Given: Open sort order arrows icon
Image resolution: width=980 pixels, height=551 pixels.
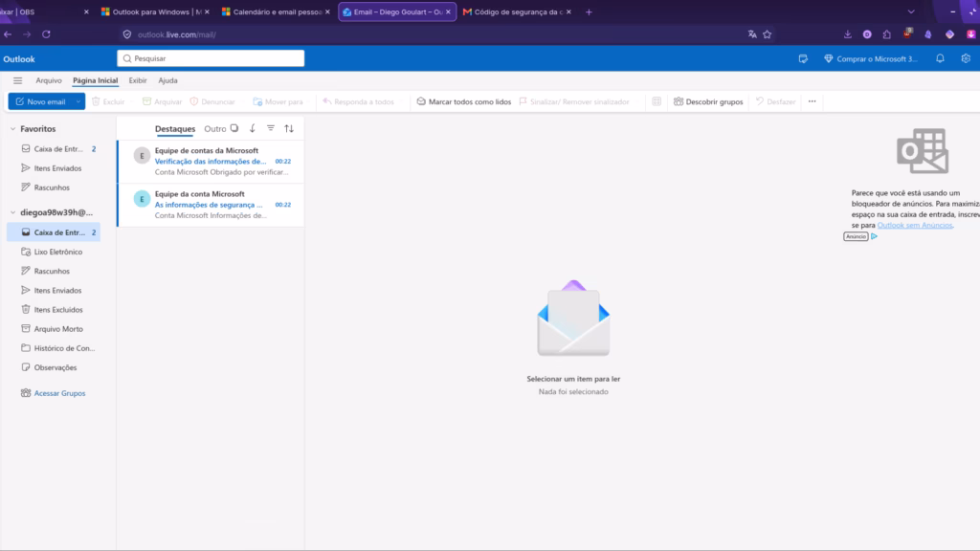Looking at the screenshot, I should 289,129.
